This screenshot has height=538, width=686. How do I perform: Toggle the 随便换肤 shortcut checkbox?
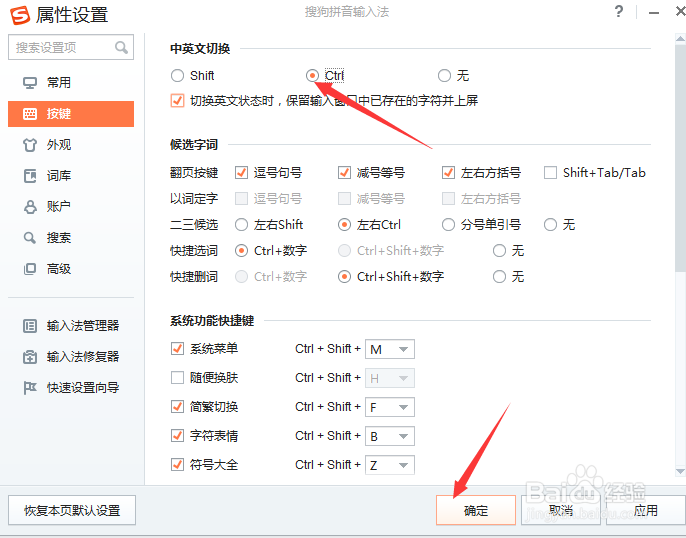(x=178, y=378)
